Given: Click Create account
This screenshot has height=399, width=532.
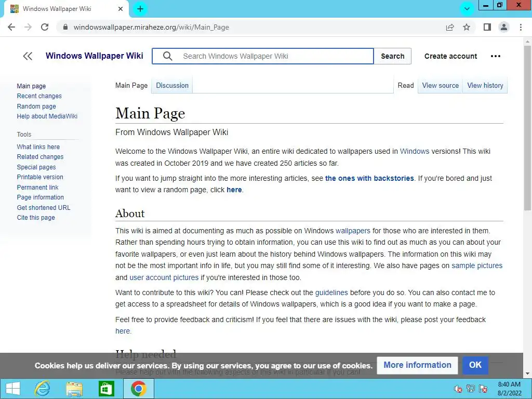Looking at the screenshot, I should coord(450,56).
